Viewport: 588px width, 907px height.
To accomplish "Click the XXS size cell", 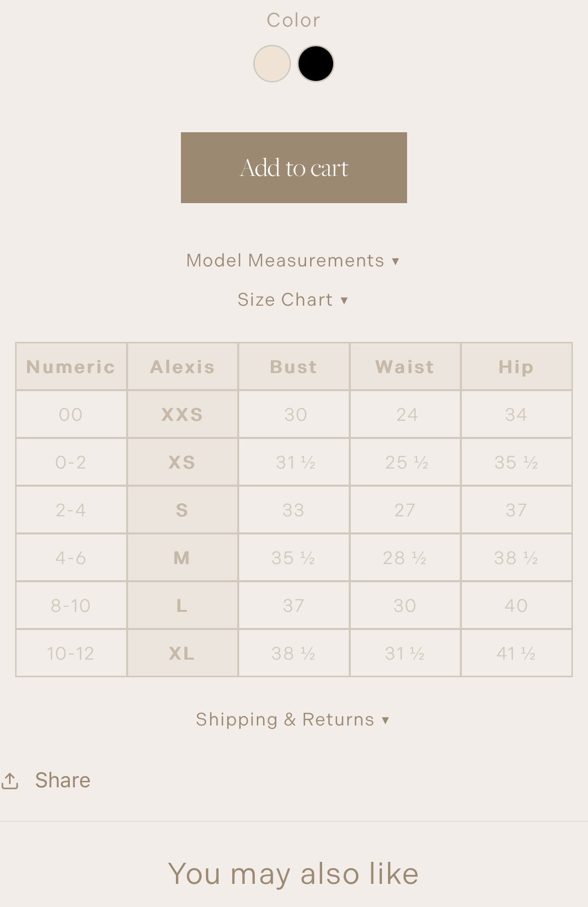I will (x=182, y=414).
